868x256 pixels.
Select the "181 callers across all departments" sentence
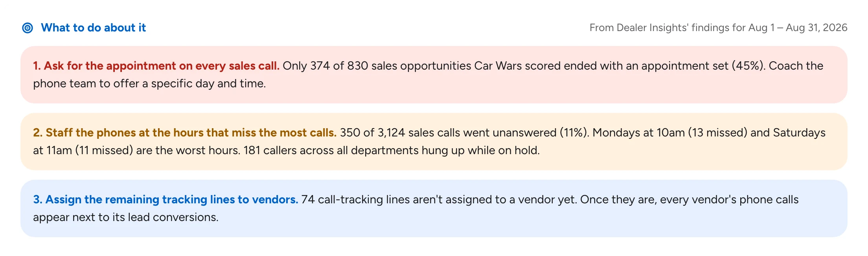(x=331, y=150)
